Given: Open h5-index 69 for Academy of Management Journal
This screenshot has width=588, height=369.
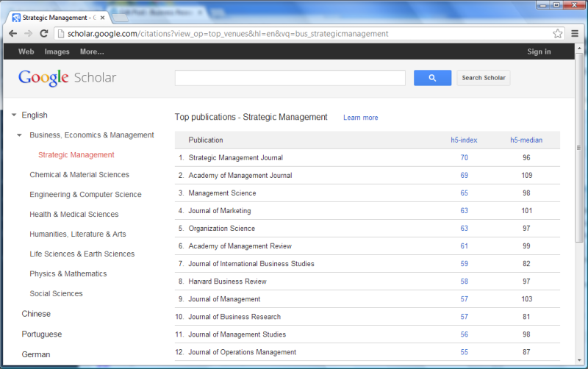Looking at the screenshot, I should (x=465, y=176).
